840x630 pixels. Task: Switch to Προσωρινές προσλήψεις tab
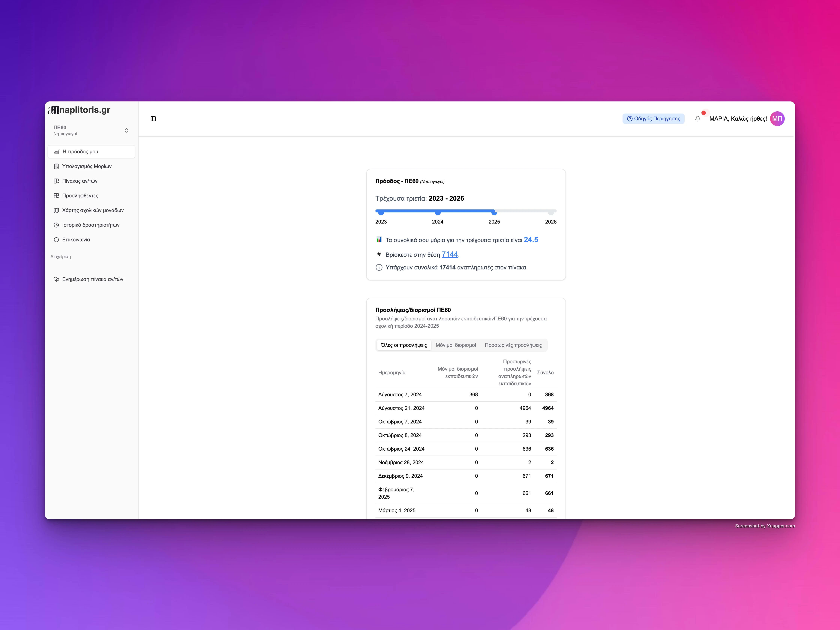pos(513,345)
